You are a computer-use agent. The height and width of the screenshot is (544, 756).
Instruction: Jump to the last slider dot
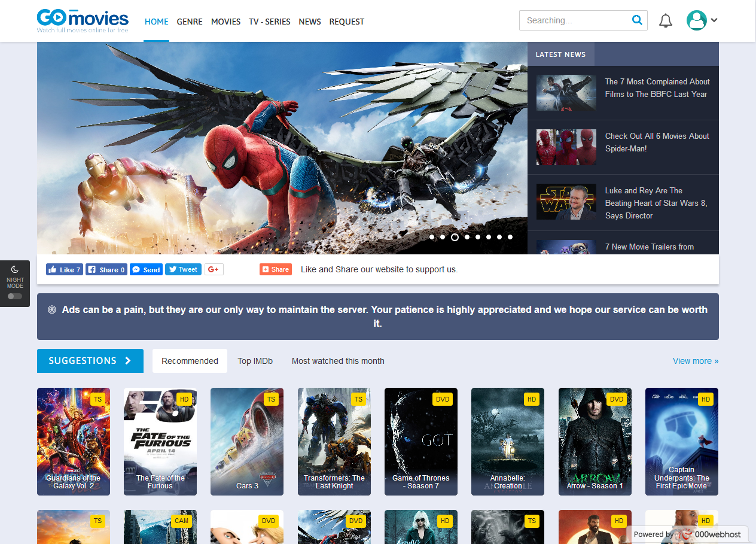pyautogui.click(x=510, y=237)
